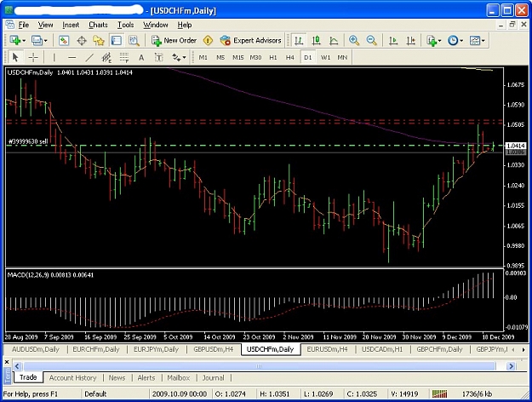Open the Journal terminal tab
The height and width of the screenshot is (402, 532).
tap(214, 378)
